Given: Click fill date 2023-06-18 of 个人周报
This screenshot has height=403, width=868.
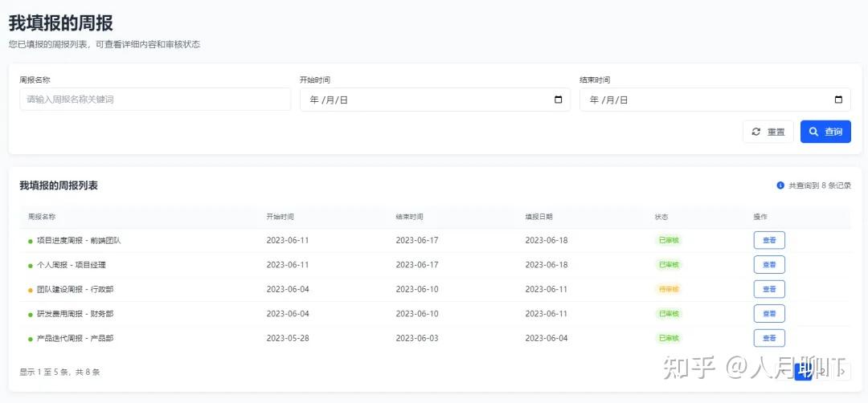Looking at the screenshot, I should [547, 265].
